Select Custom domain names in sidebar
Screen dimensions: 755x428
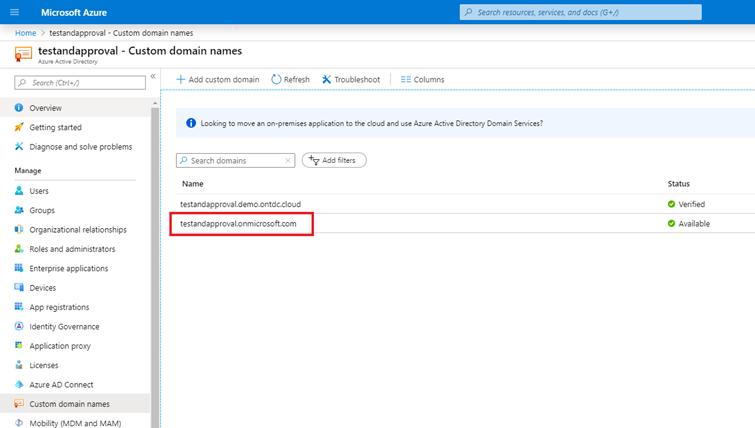(75, 403)
